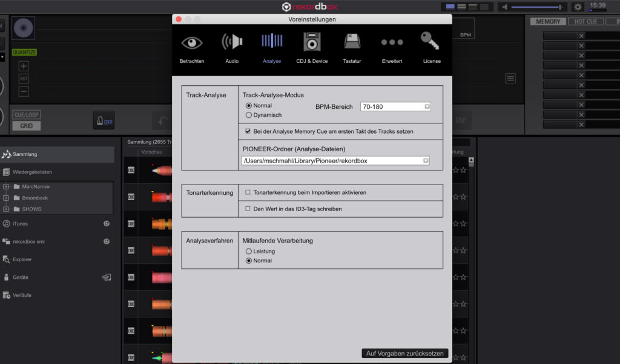Viewport: 620px width, 364px height.
Task: Enable Den Wert in das ID3-Tag schreiben
Action: pos(248,209)
